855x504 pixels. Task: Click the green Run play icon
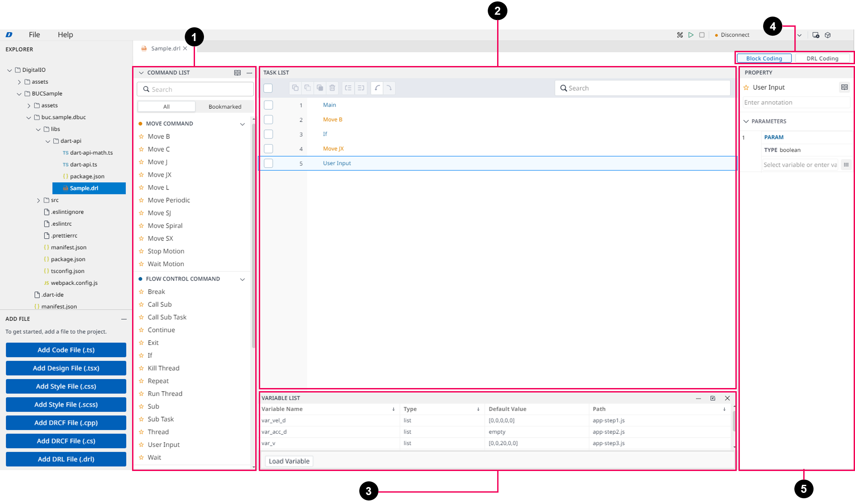coord(691,35)
